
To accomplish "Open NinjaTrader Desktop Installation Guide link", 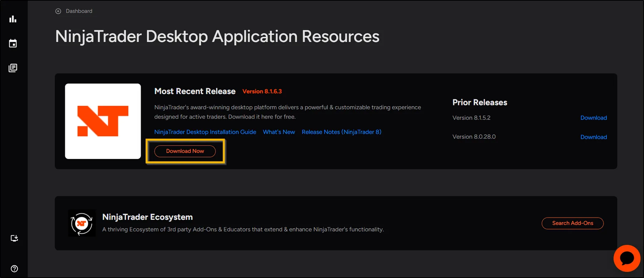I will (x=205, y=132).
